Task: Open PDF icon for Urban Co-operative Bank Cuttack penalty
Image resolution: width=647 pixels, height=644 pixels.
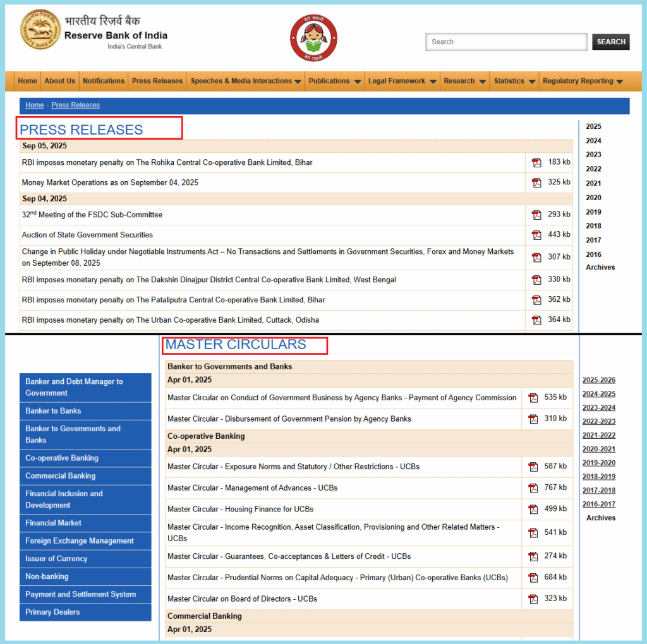Action: tap(536, 320)
